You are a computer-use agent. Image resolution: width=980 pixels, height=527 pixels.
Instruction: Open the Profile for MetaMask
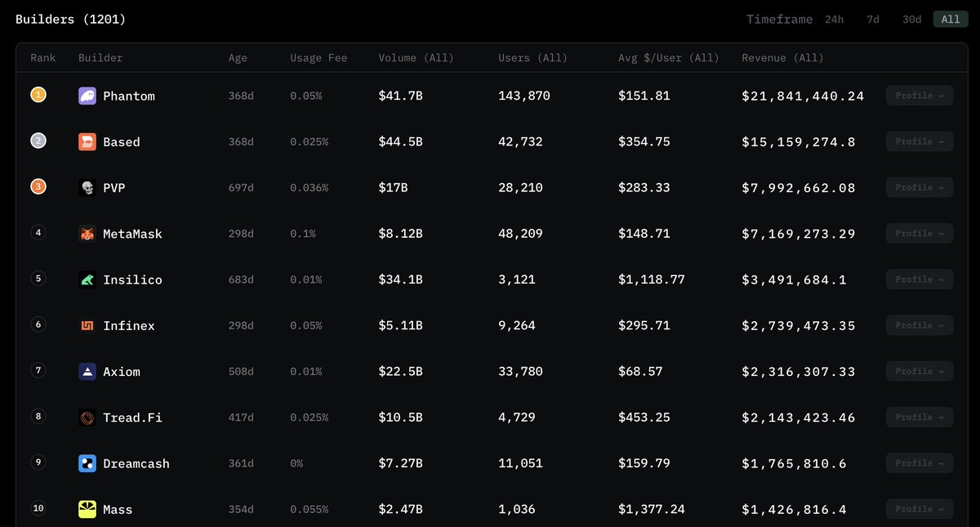920,234
